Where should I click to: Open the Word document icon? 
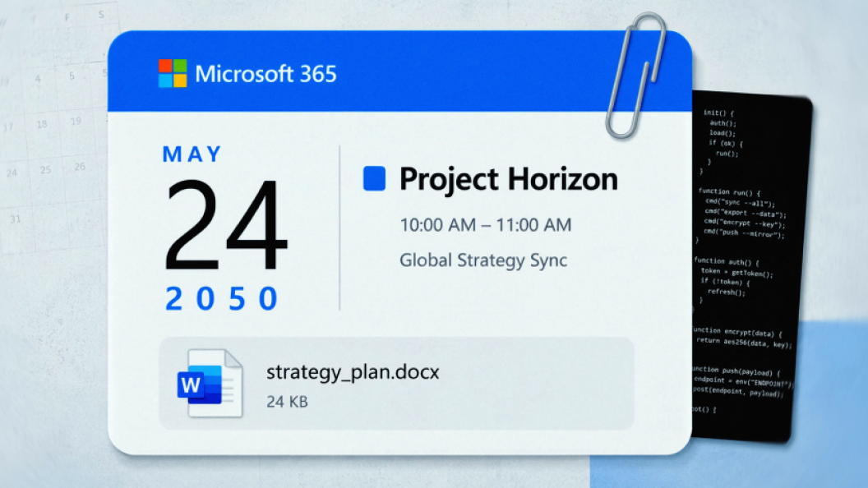210,383
